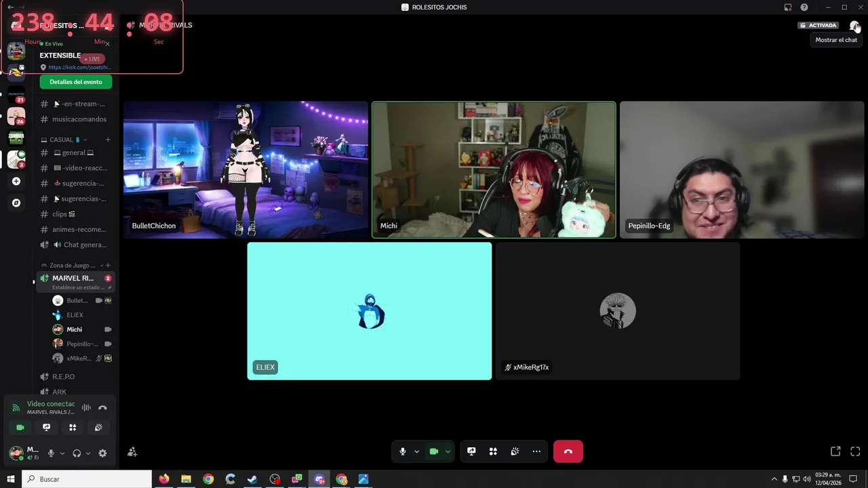Show hidden tray icons chevron
The height and width of the screenshot is (488, 868).
coord(774,479)
